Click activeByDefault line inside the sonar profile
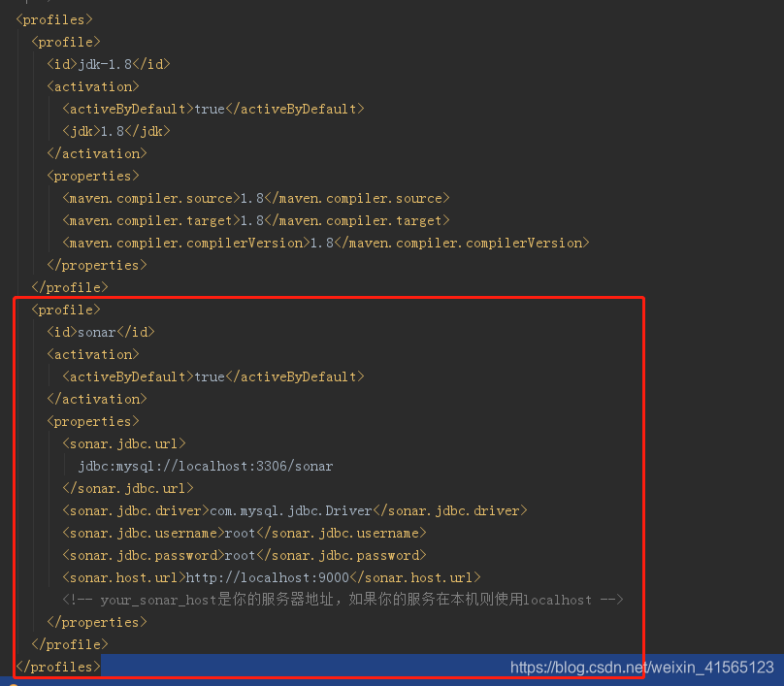The height and width of the screenshot is (686, 784). click(x=213, y=377)
